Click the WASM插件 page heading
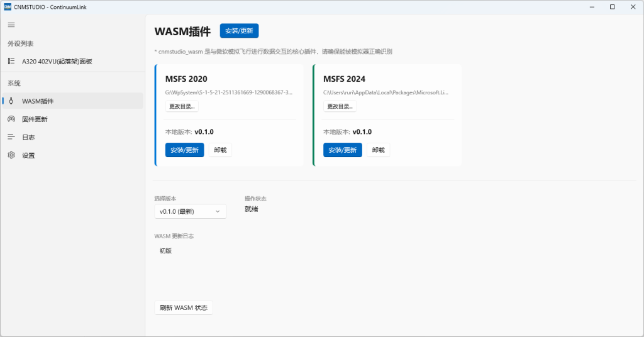This screenshot has width=644, height=337. pos(182,31)
